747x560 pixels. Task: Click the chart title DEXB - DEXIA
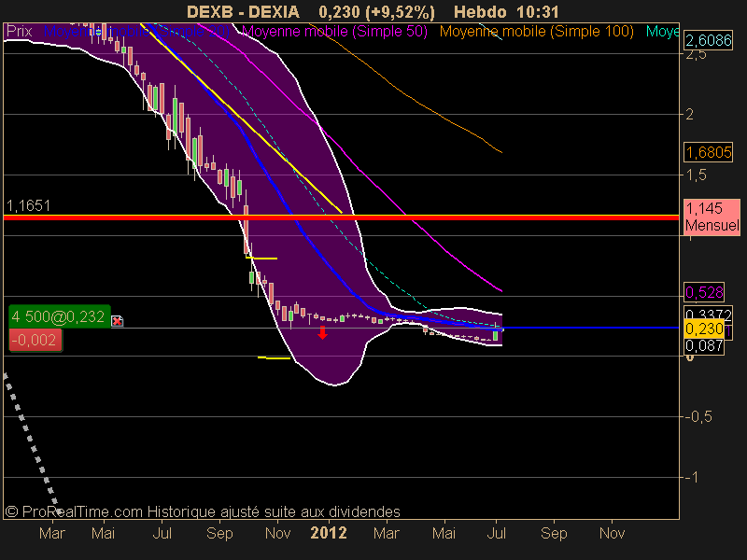coord(243,11)
